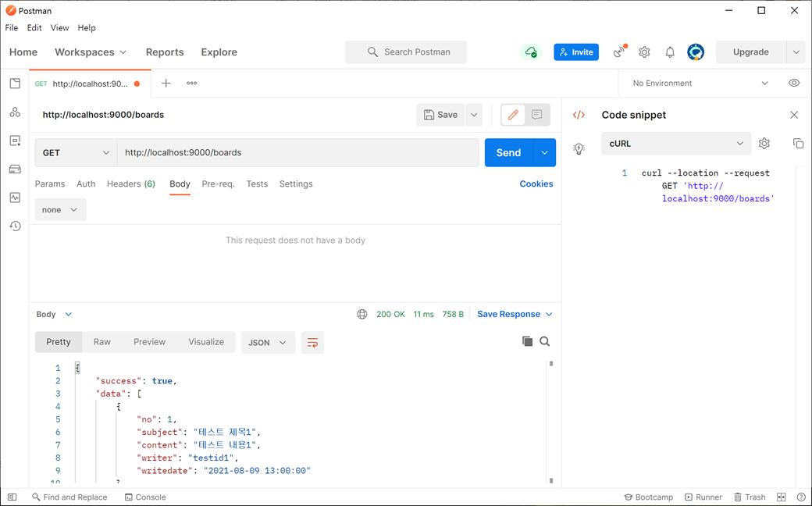Open History sidebar icon
The image size is (812, 506).
click(x=15, y=226)
